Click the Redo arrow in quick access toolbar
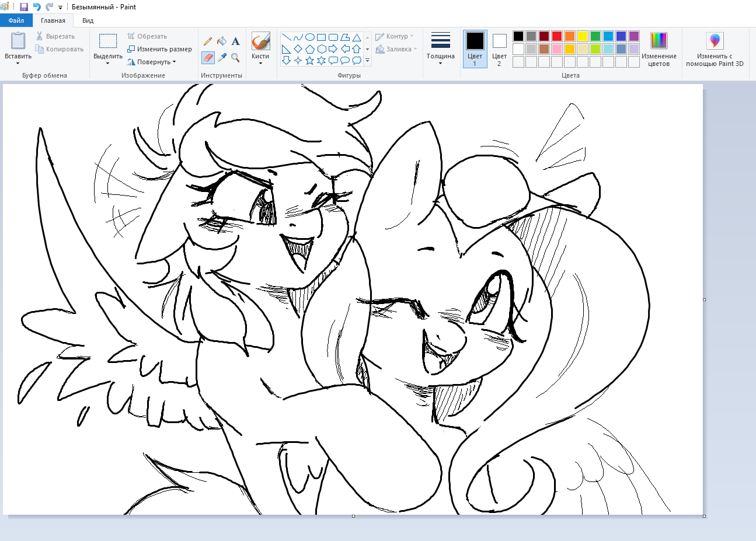Viewport: 756px width, 541px height. 49,7
